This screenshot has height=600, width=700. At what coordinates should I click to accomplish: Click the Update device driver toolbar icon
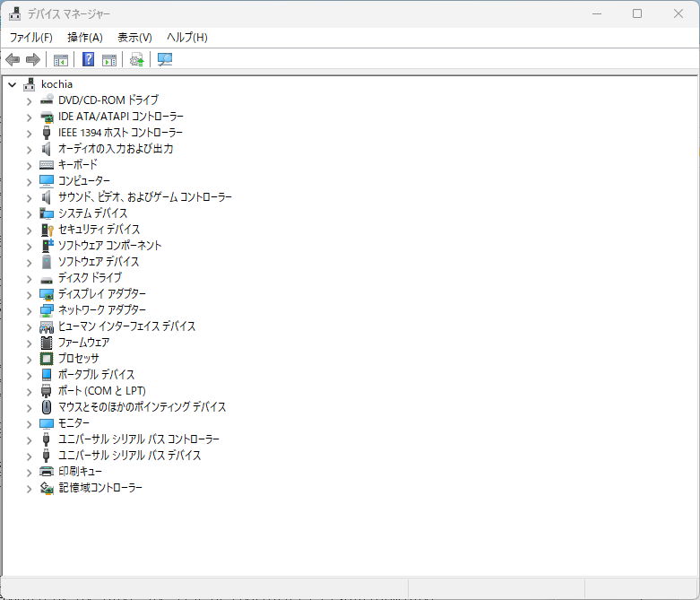[x=136, y=59]
